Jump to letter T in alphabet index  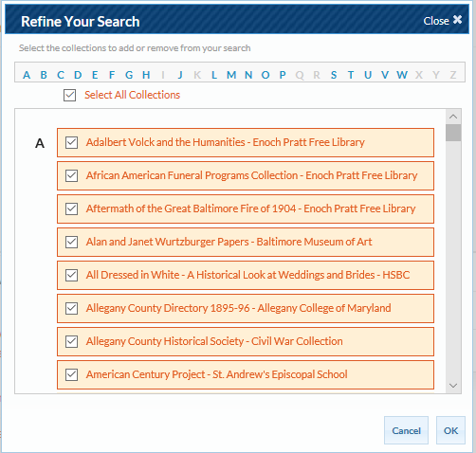[x=351, y=75]
